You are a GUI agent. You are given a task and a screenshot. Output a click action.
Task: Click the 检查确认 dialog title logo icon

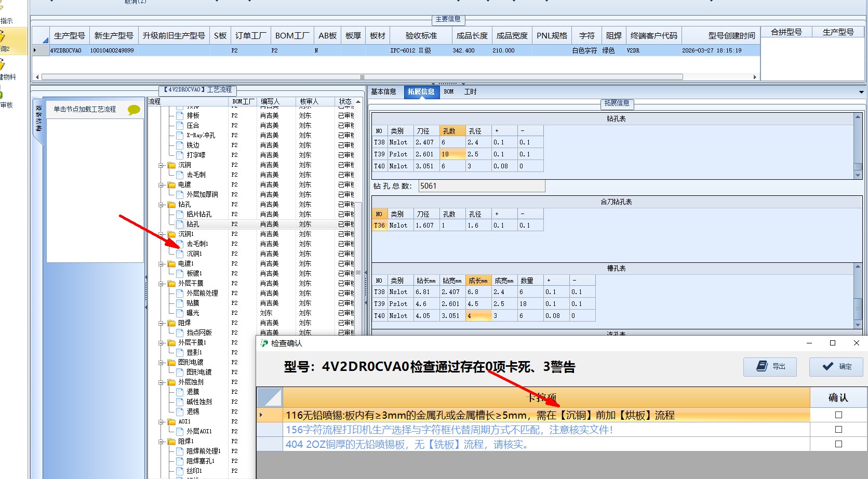point(264,343)
